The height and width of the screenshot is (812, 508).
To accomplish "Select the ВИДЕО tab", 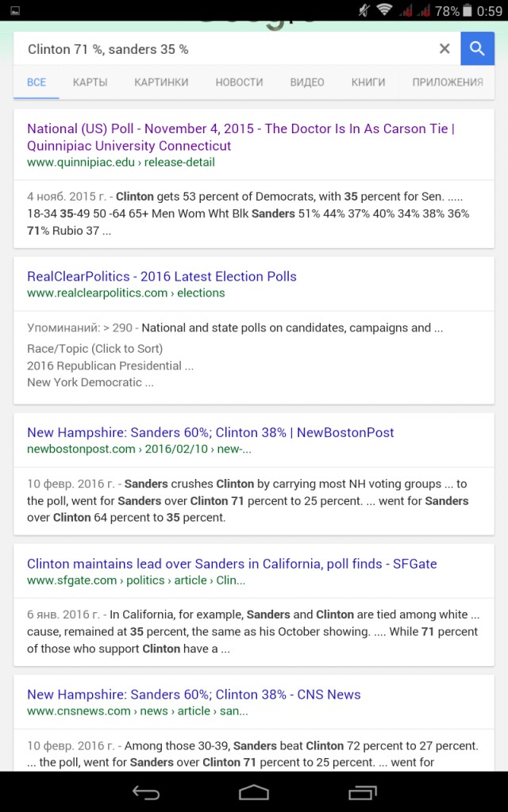I will click(307, 82).
